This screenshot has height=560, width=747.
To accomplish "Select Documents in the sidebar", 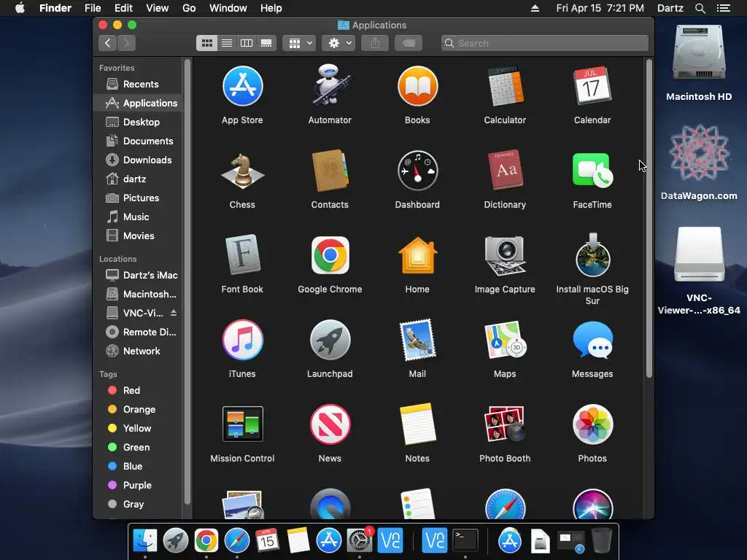I will [x=138, y=141].
